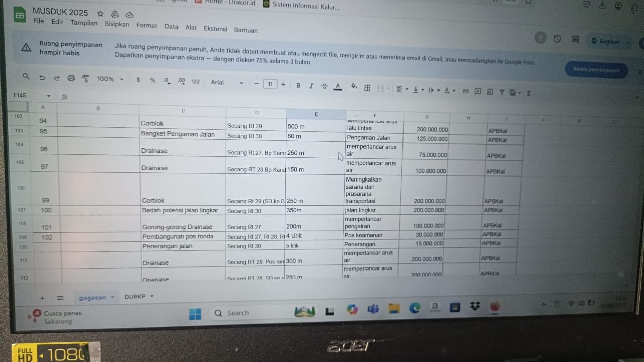Viewport: 644px width, 362px height.
Task: Decrease decimal places
Action: [x=167, y=80]
